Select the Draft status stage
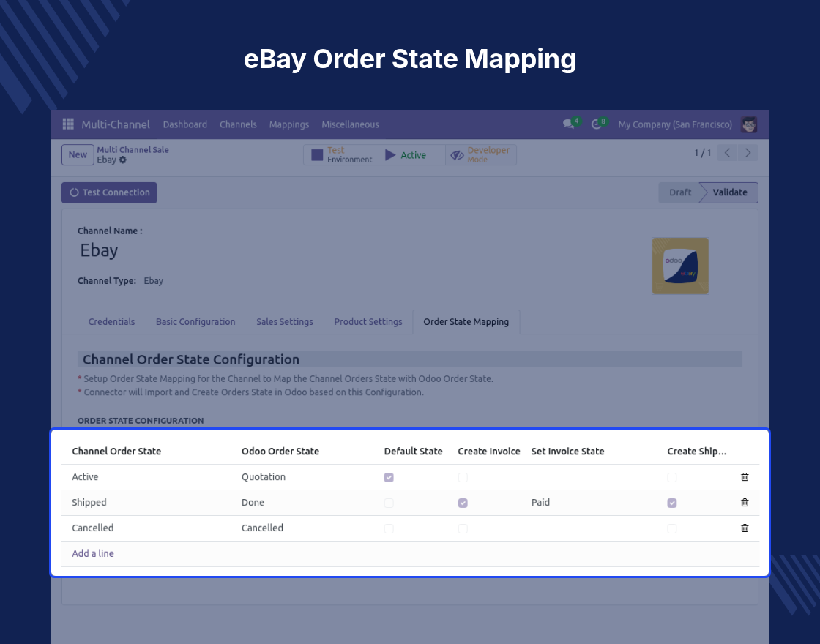 tap(680, 192)
